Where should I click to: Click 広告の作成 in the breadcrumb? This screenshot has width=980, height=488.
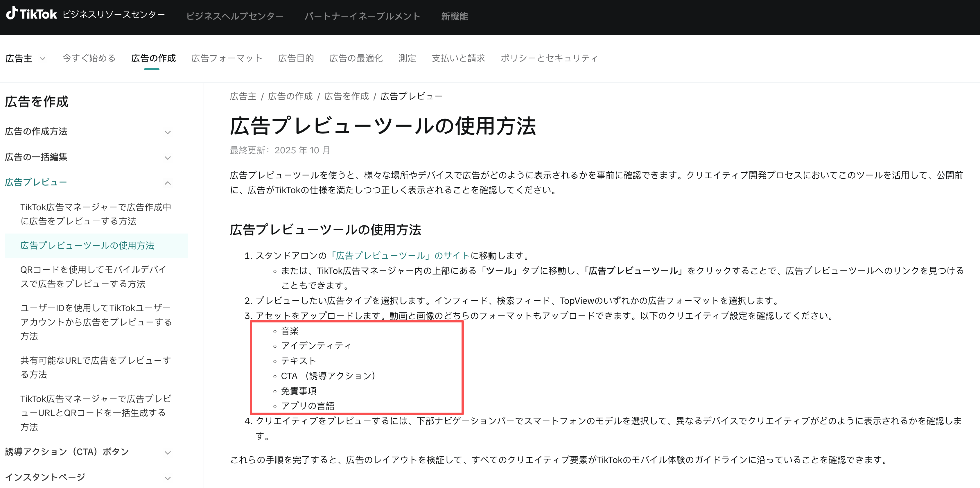pyautogui.click(x=290, y=96)
